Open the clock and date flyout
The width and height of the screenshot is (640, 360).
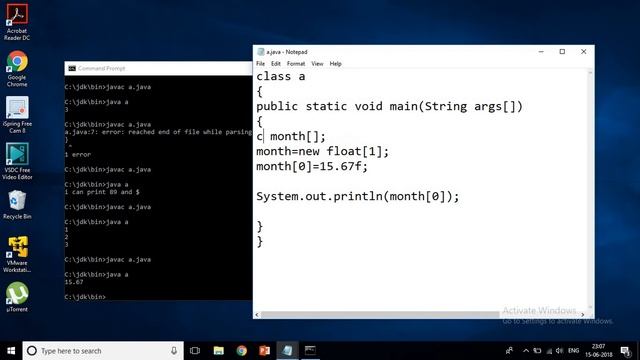coord(599,351)
